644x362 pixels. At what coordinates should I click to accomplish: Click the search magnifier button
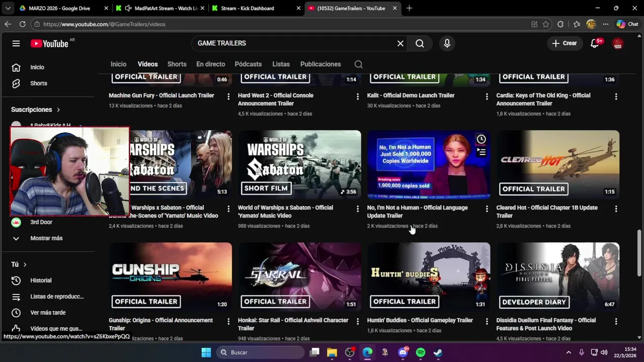point(420,44)
